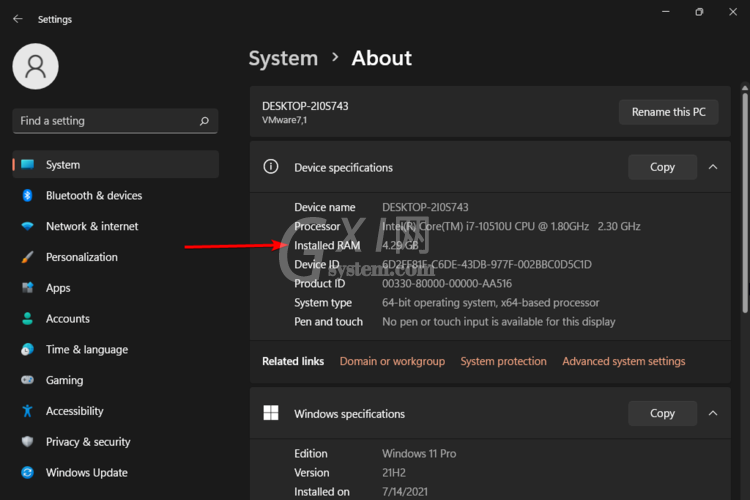The height and width of the screenshot is (500, 750).
Task: Click the search magnifier icon
Action: pos(204,121)
